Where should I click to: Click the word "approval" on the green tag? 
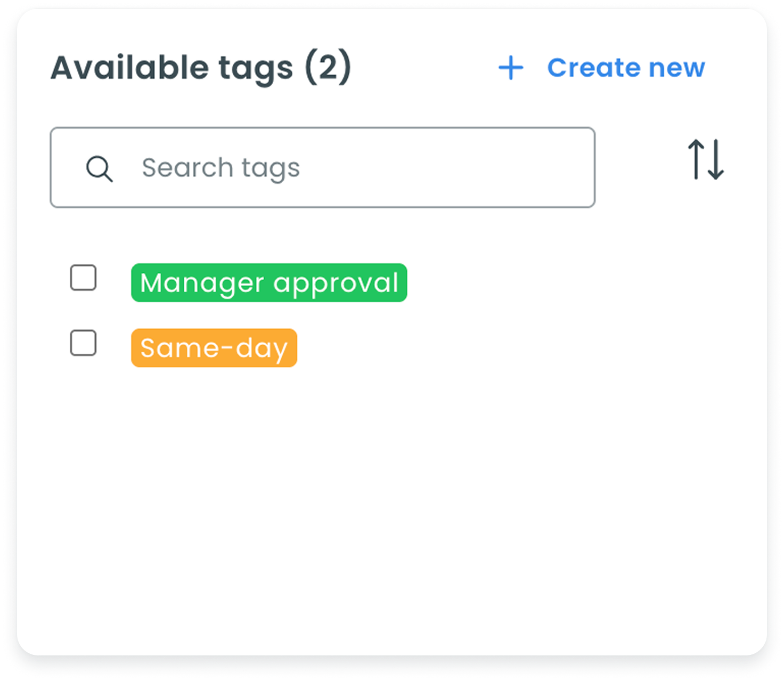(336, 283)
